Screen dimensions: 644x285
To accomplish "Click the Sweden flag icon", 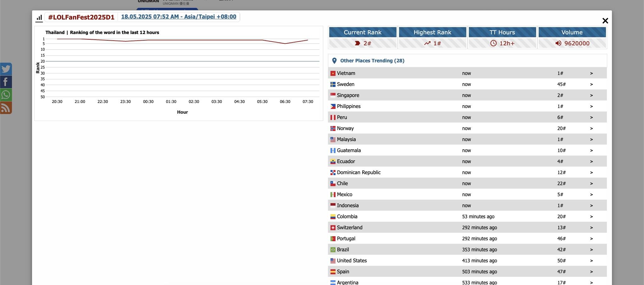I will [x=333, y=84].
